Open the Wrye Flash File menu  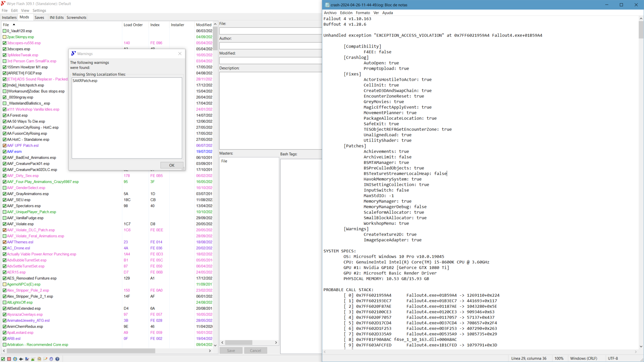5,11
